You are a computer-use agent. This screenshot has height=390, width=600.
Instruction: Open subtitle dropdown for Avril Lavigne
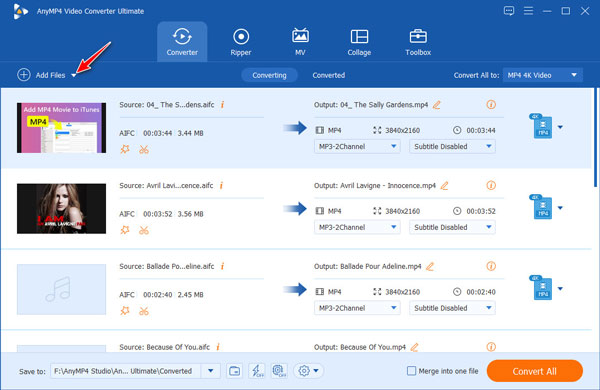[452, 227]
